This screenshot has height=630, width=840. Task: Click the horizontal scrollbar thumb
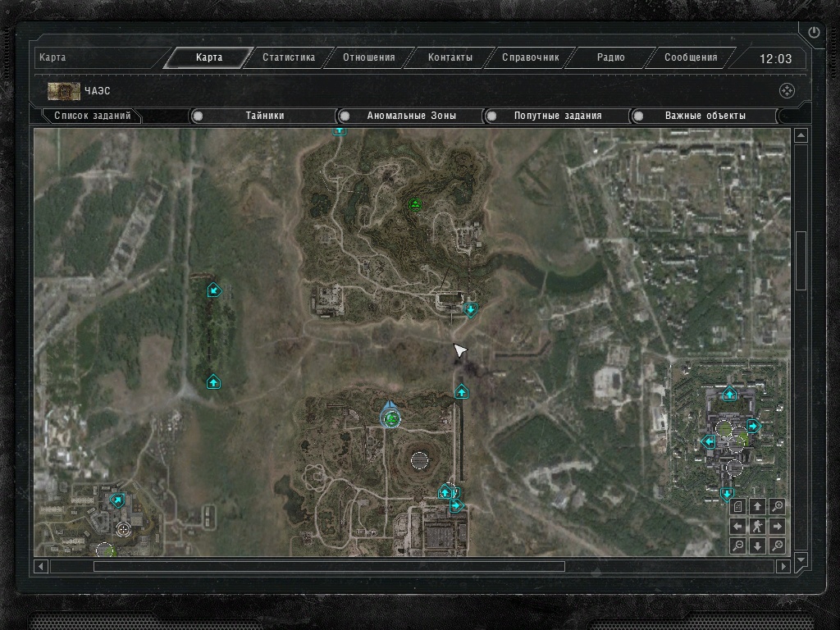click(x=329, y=566)
